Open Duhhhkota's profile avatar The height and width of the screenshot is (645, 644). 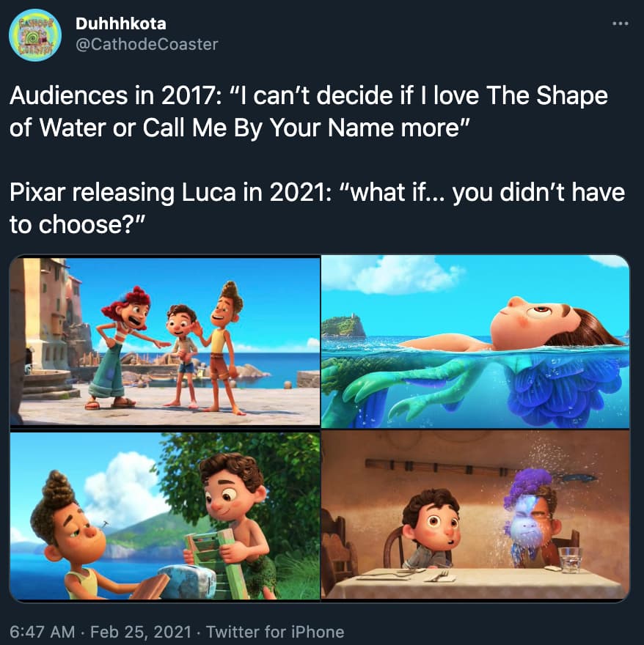click(35, 35)
